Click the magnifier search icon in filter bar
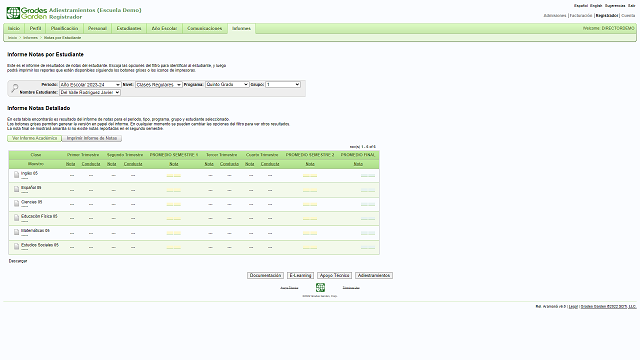Image resolution: width=640 pixels, height=360 pixels. [x=15, y=88]
